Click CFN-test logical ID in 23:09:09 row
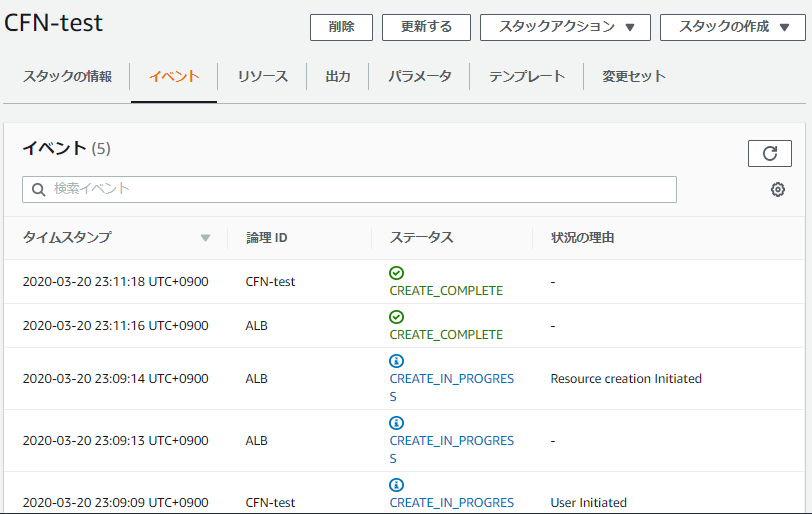 coord(270,503)
